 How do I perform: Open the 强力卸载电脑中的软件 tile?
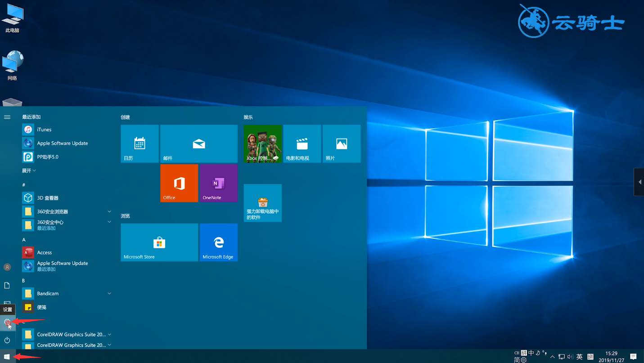263,203
